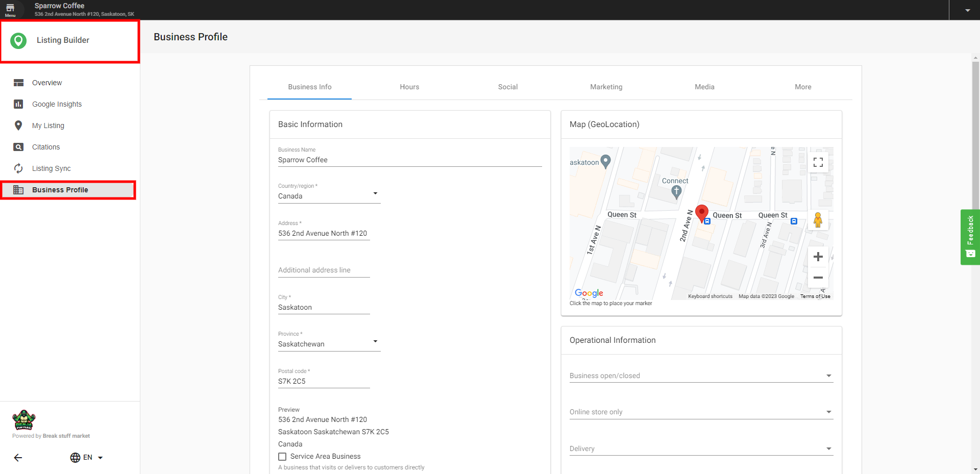The image size is (980, 474).
Task: Switch to the Media tab
Action: pyautogui.click(x=705, y=87)
